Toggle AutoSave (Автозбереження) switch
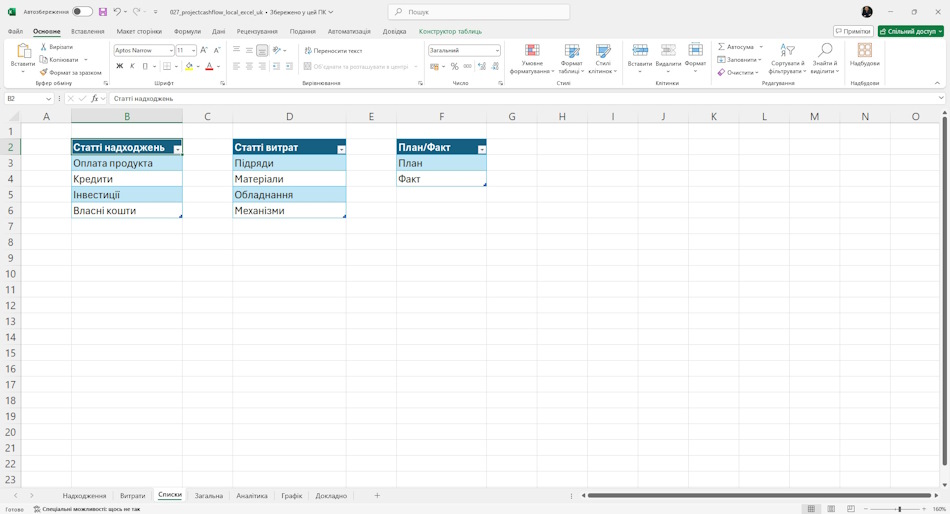This screenshot has height=514, width=950. point(82,12)
